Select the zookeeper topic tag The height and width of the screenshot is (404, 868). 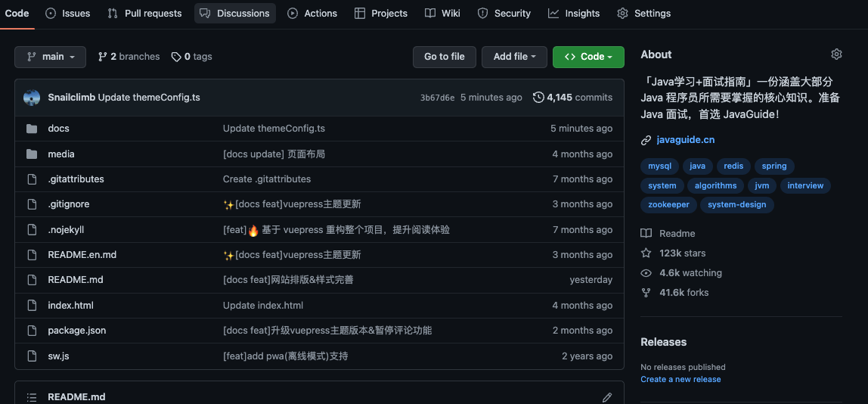click(668, 204)
